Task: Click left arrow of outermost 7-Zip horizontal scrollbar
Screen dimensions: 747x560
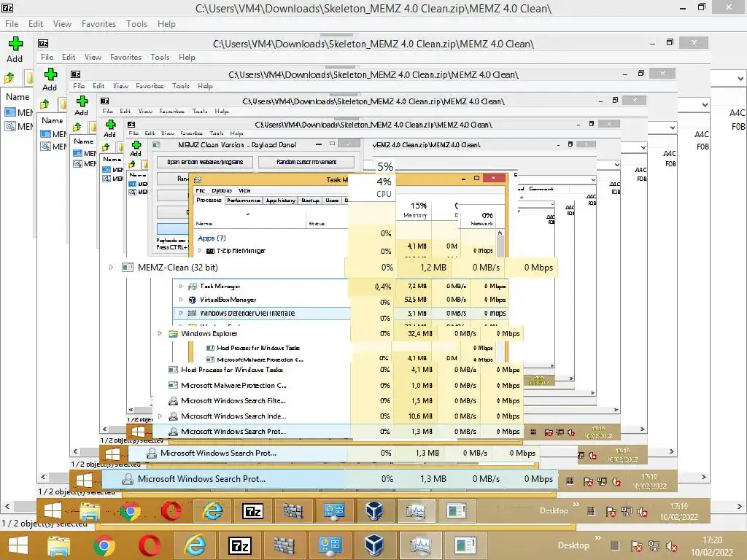Action: (x=7, y=506)
